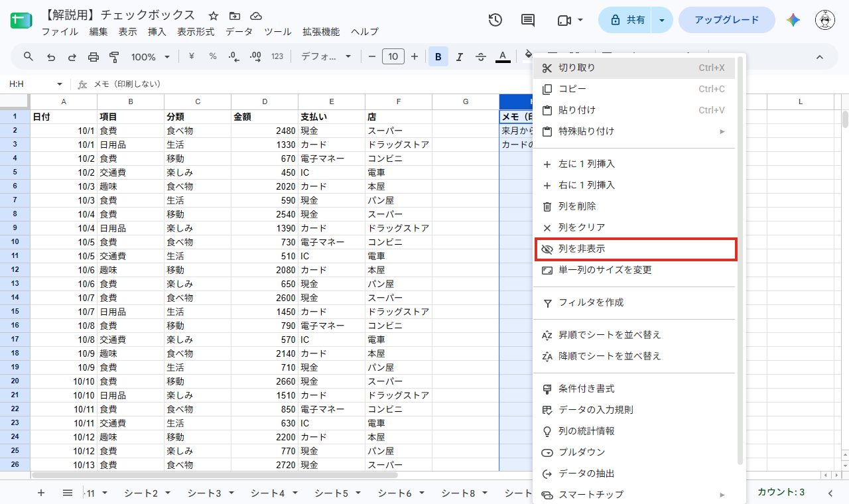Viewport: 849px width, 504px height.
Task: Open the データ menu
Action: point(239,31)
